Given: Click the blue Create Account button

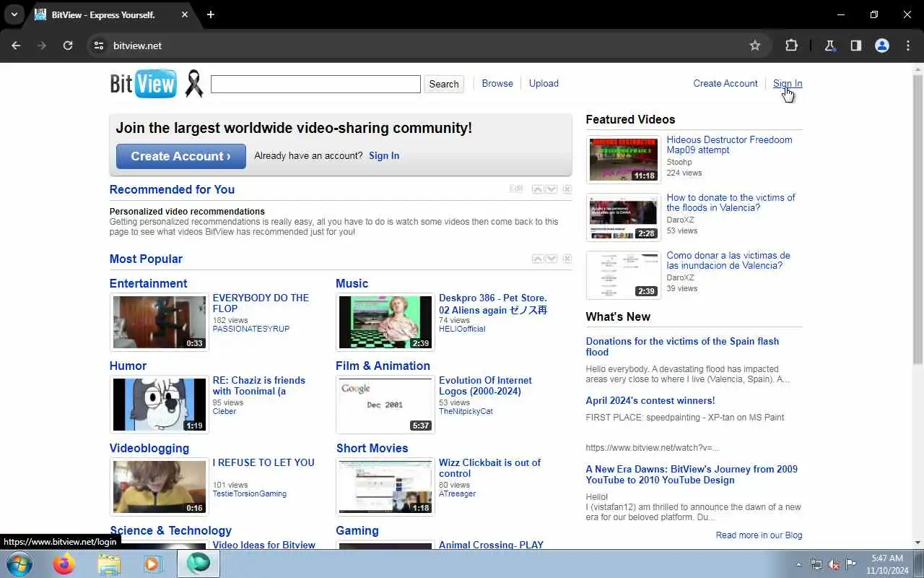Looking at the screenshot, I should tap(181, 156).
